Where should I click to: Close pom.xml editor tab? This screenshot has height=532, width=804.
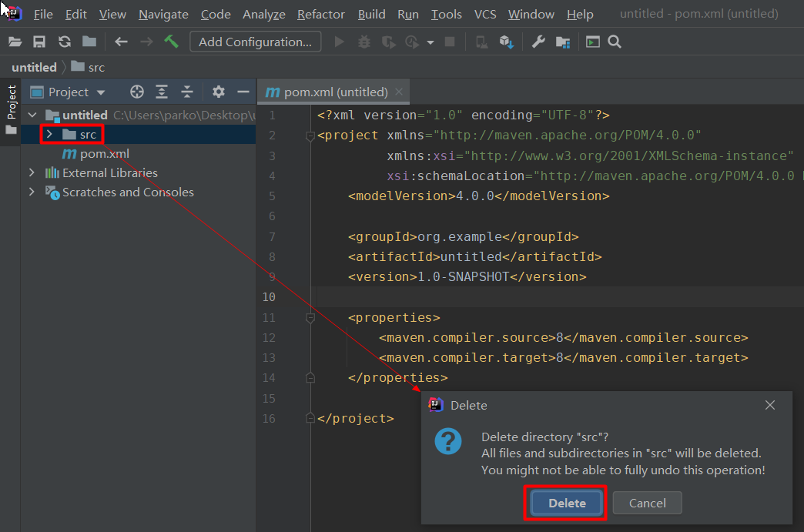click(399, 92)
